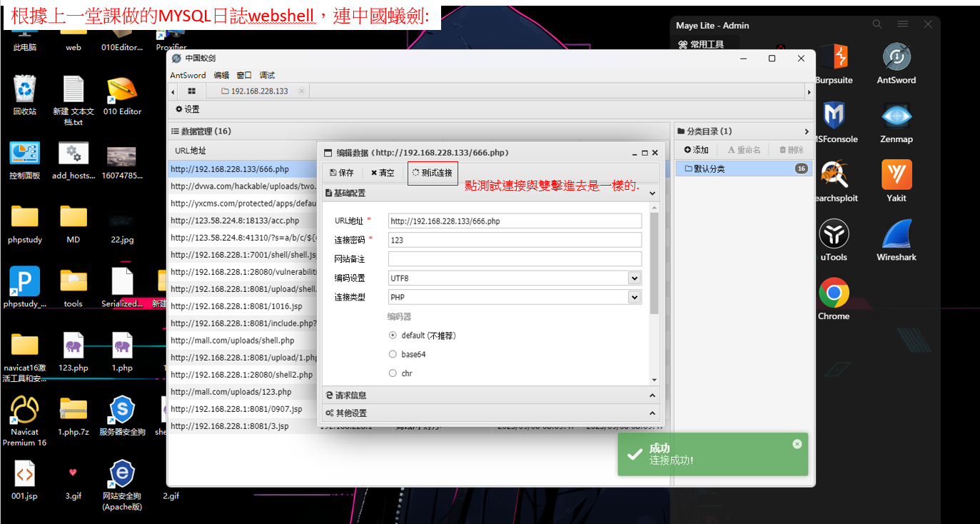Launch AntSword from Maye Lite panel

point(896,58)
